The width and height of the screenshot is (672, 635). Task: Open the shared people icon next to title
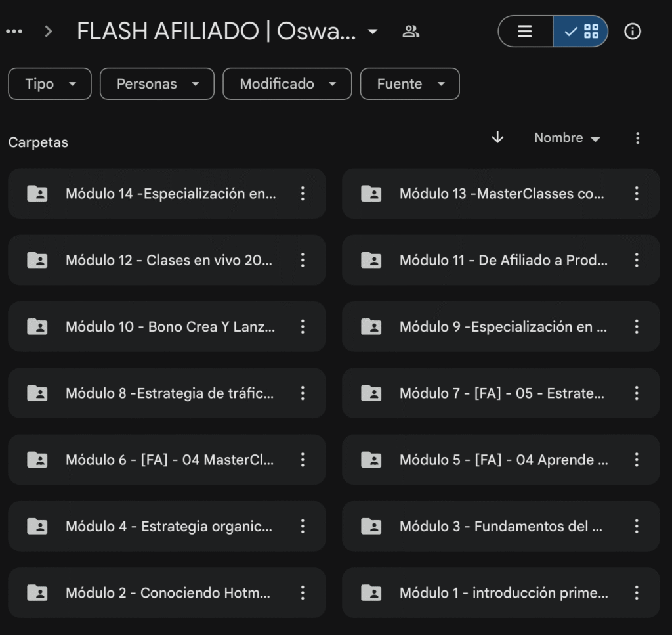[411, 32]
